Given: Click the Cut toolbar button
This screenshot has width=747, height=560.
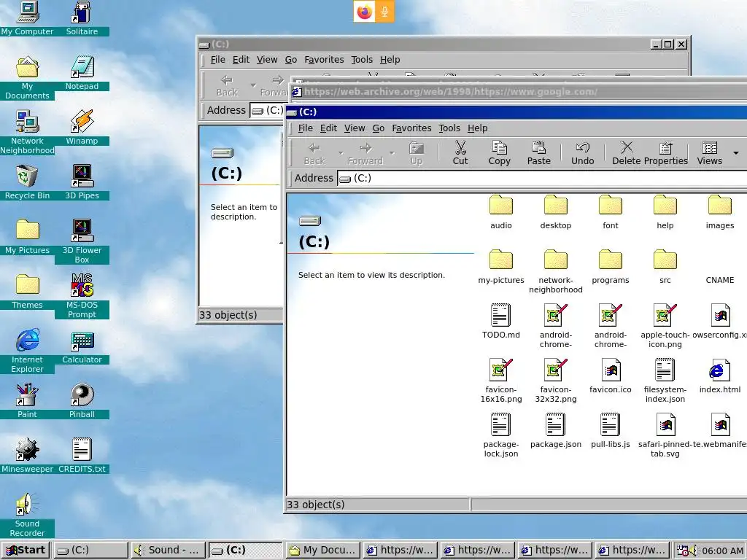Looking at the screenshot, I should 460,153.
